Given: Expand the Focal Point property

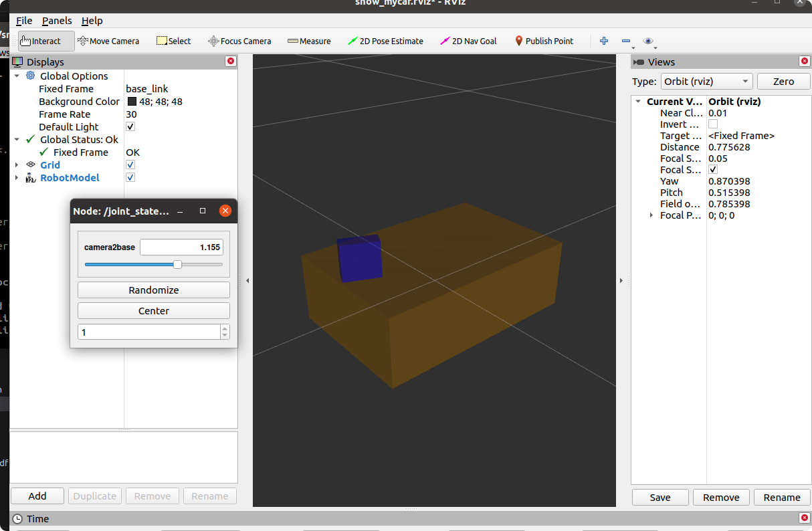Looking at the screenshot, I should pos(651,215).
